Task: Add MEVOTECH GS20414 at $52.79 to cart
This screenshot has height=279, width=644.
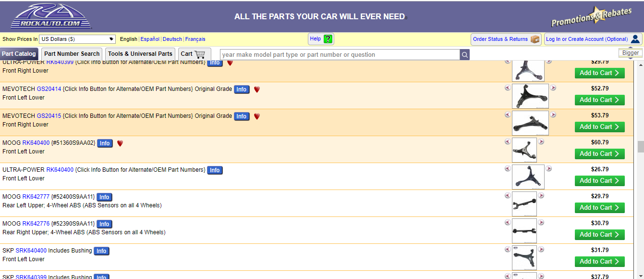Action: pos(600,100)
